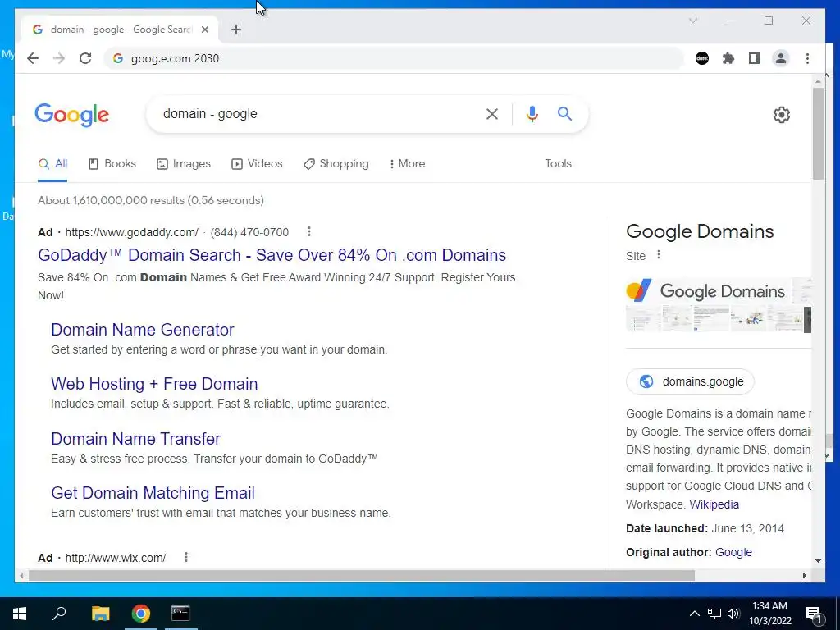Viewport: 840px width, 630px height.
Task: Open File Explorer from the taskbar
Action: pyautogui.click(x=100, y=614)
